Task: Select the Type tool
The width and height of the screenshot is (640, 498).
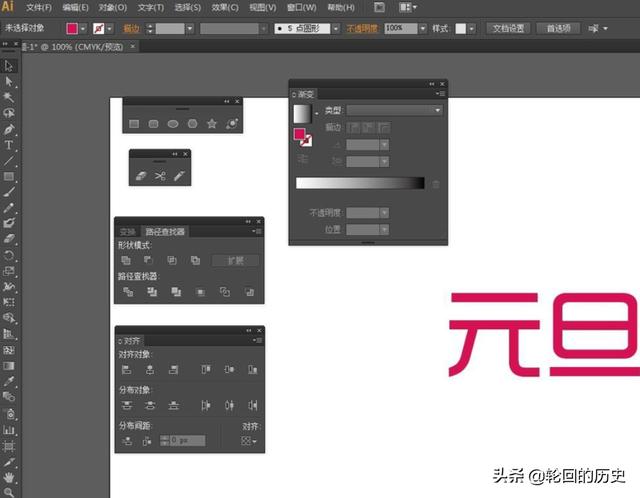Action: [x=9, y=145]
